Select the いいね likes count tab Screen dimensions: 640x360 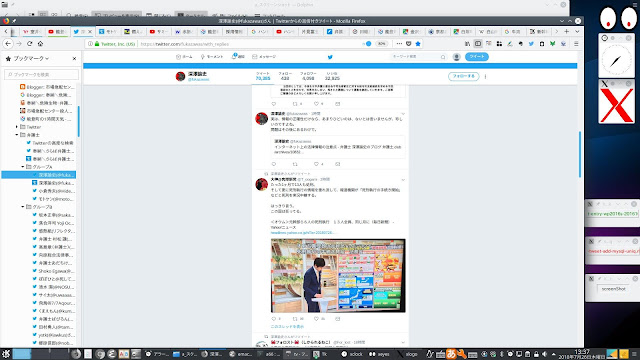[x=332, y=76]
